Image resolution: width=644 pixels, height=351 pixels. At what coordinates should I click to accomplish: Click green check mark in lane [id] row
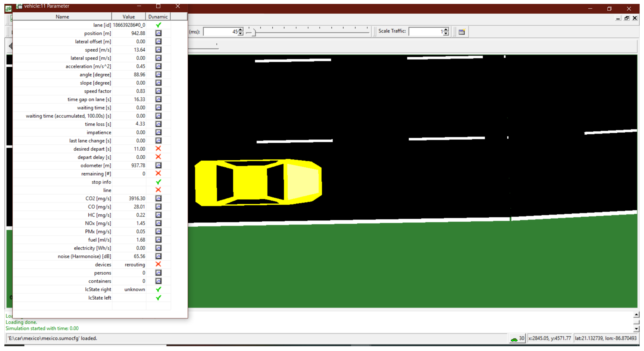coord(158,25)
